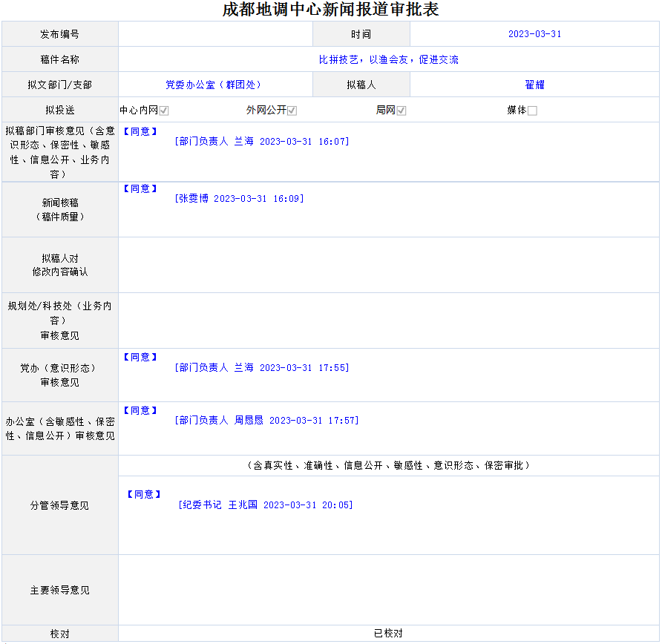Click 兰海's signature dated 17:55
Viewport: 662px width, 644px height.
262,367
